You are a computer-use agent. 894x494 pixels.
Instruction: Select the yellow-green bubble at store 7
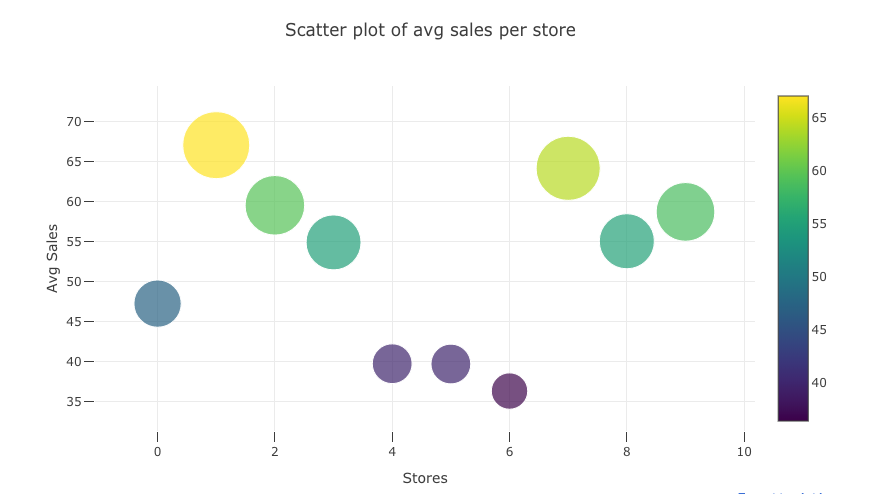coord(568,168)
